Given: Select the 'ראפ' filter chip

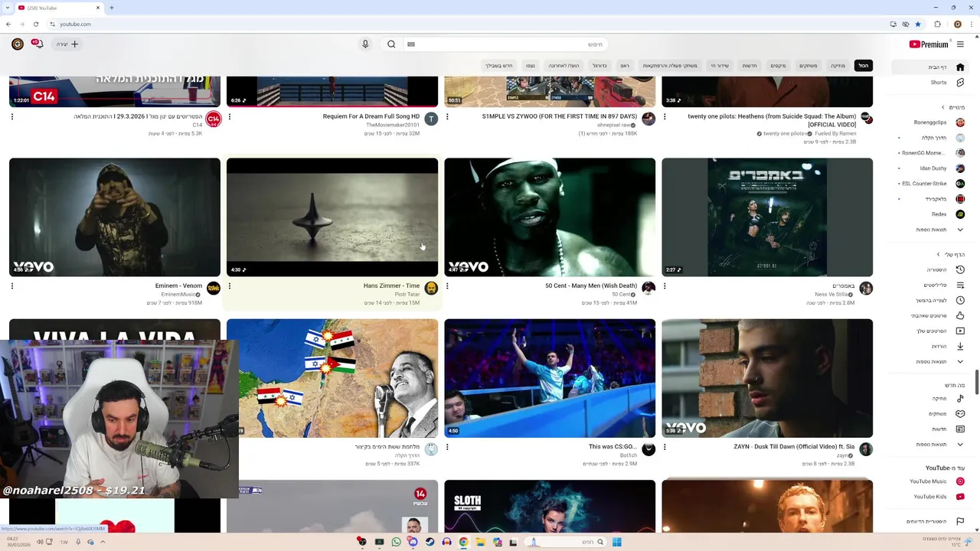Looking at the screenshot, I should (625, 66).
